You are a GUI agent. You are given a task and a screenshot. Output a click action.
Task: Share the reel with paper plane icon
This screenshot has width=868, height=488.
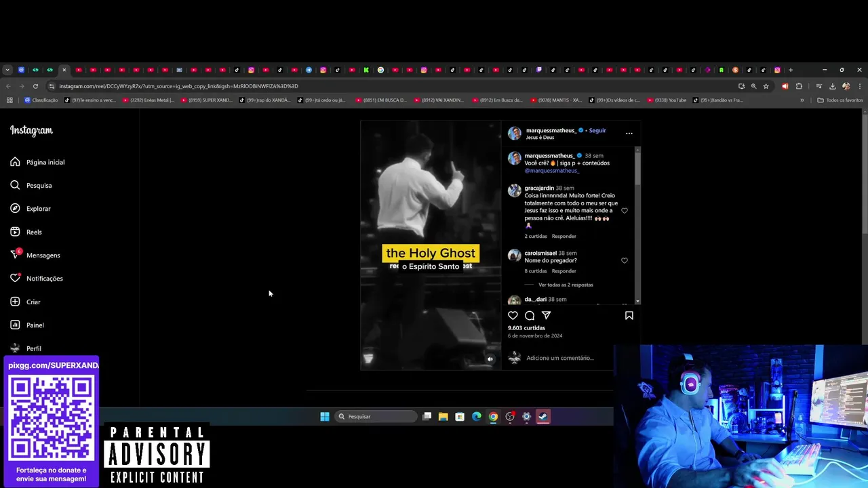(x=546, y=315)
